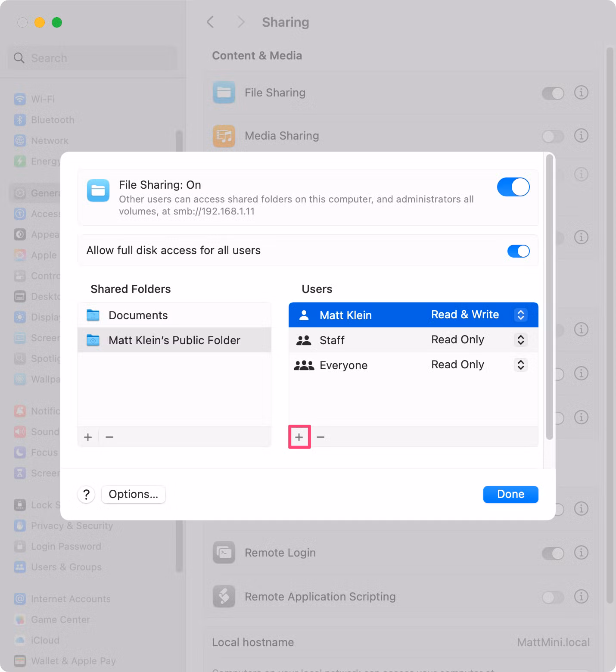Toggle the Remote Application Scripting switch

[553, 597]
